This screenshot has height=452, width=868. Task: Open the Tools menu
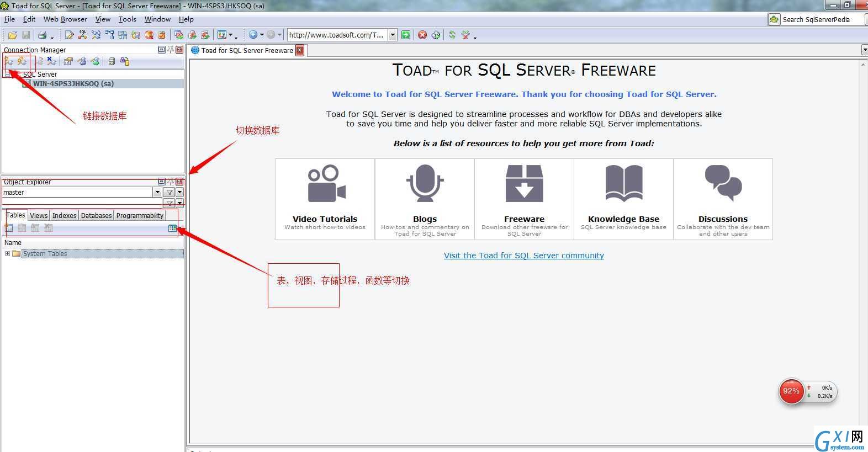pos(128,19)
